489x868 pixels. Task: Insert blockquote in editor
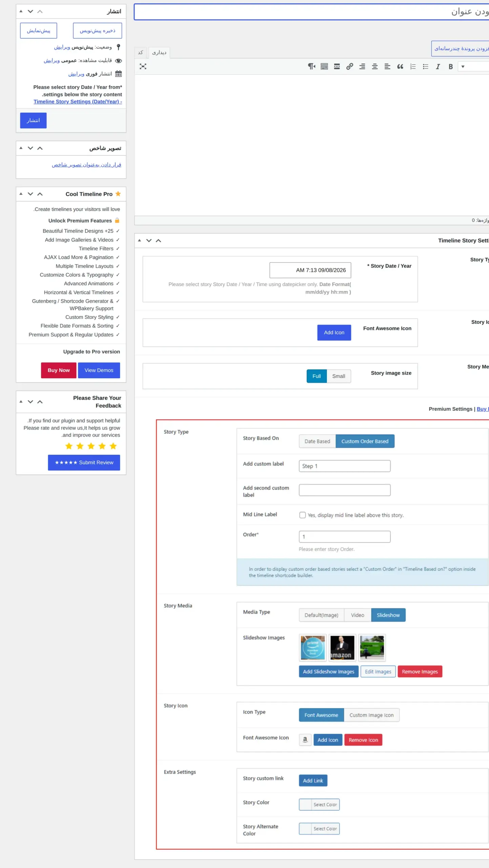pyautogui.click(x=400, y=67)
